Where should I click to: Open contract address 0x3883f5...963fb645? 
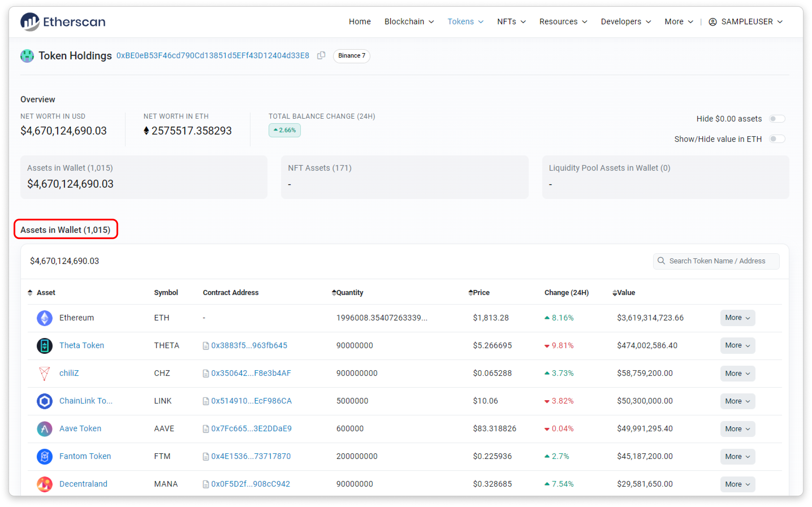(249, 346)
